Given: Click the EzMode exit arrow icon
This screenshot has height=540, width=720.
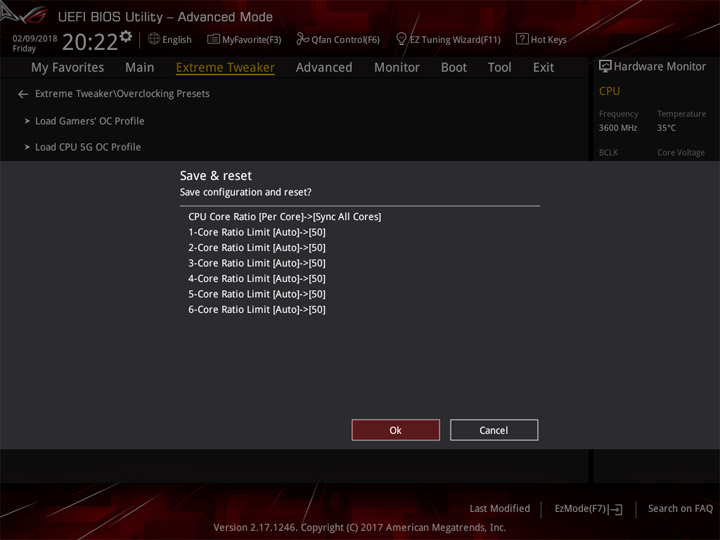Looking at the screenshot, I should 617,509.
